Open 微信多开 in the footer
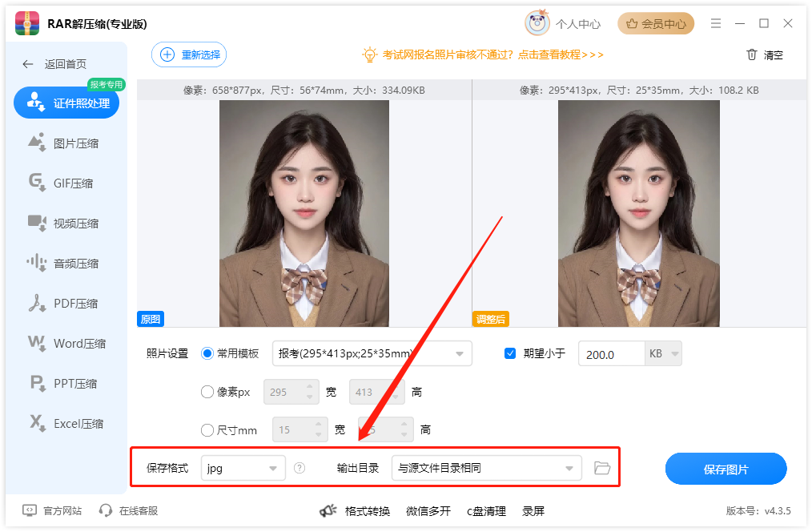This screenshot has width=812, height=532. click(x=428, y=511)
